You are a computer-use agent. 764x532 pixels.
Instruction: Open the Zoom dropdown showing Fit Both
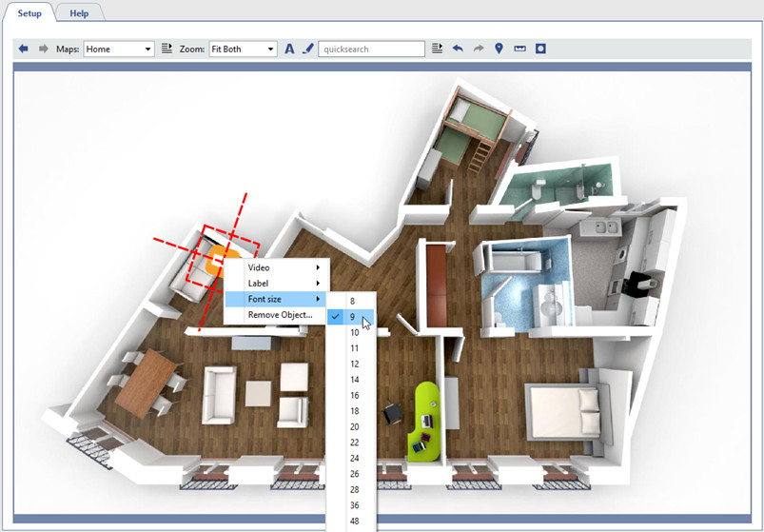point(243,49)
